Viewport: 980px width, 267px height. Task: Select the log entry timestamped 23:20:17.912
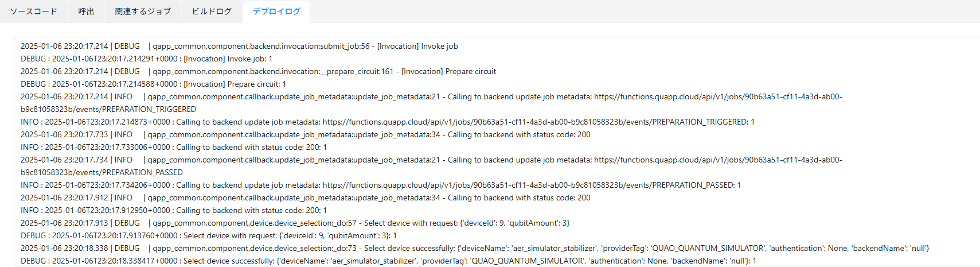click(305, 198)
